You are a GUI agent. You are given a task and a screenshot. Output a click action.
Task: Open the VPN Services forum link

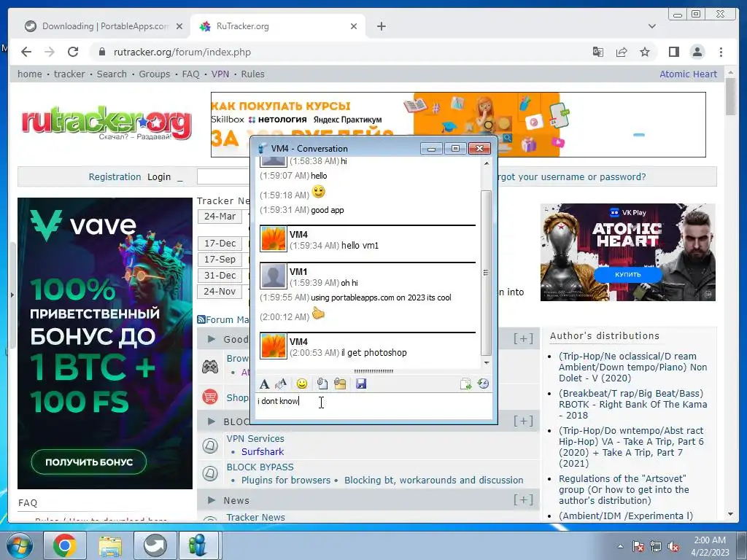(255, 438)
